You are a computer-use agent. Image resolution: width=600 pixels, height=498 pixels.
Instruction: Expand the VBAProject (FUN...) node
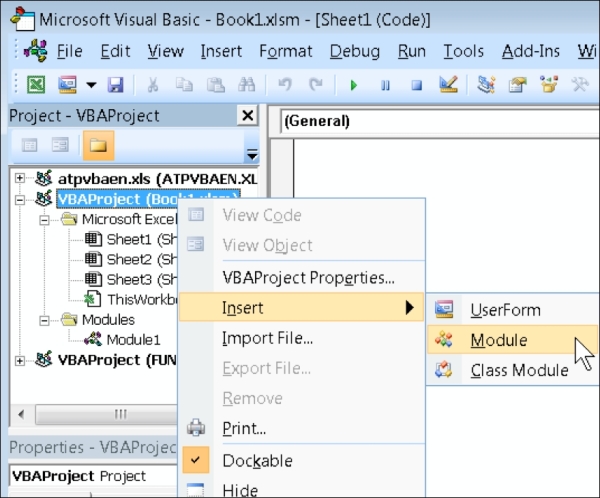pyautogui.click(x=20, y=361)
